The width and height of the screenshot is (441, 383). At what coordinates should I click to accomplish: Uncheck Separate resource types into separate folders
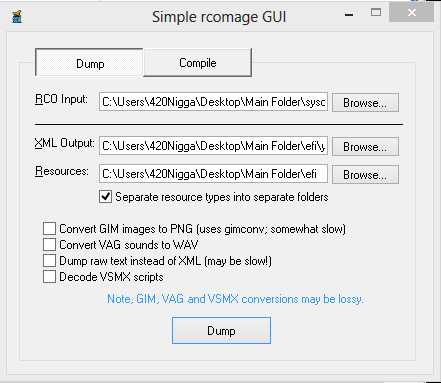click(105, 197)
